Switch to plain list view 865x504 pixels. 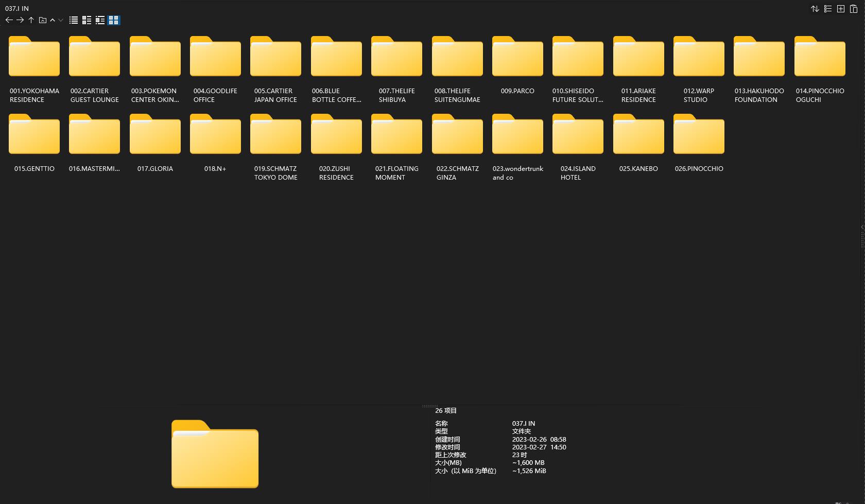(74, 20)
